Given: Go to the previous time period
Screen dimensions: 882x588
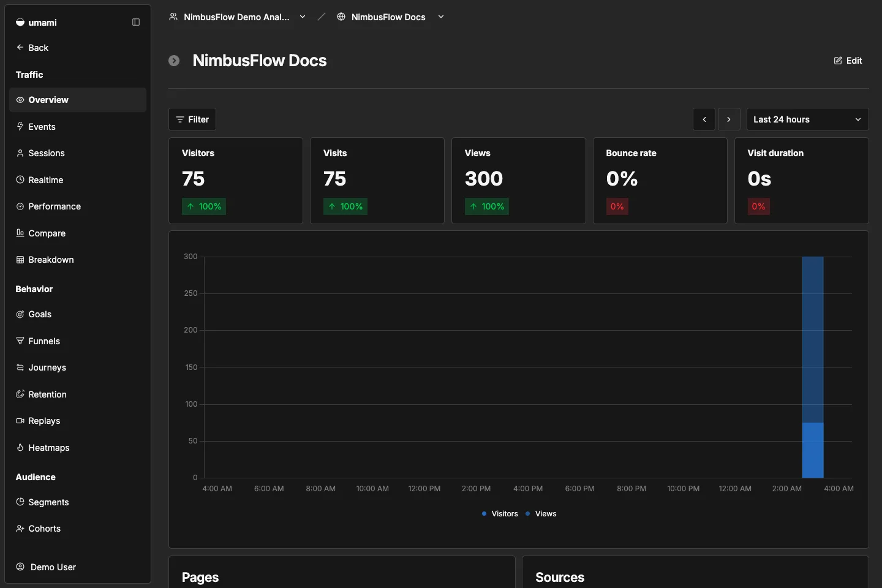Looking at the screenshot, I should [x=704, y=119].
